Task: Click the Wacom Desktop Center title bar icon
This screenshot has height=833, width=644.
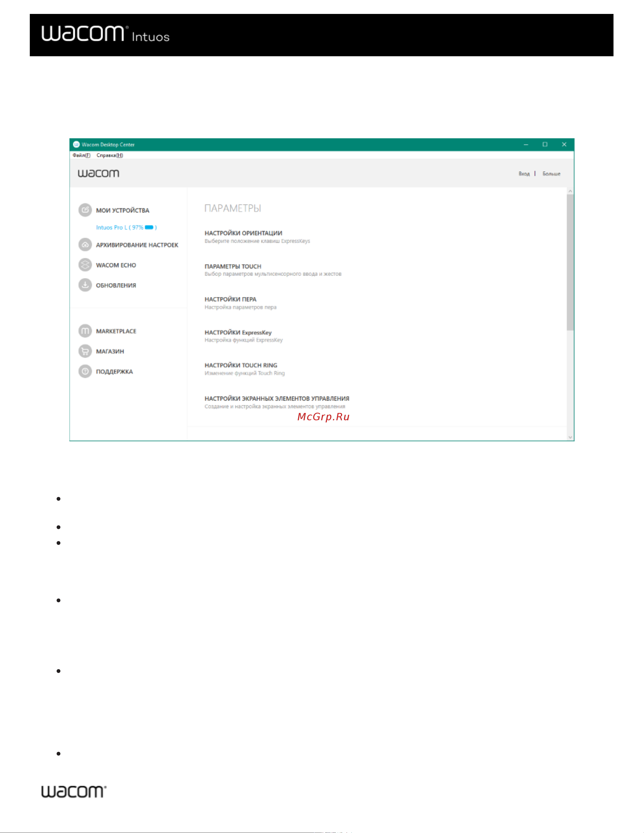Action: 76,144
